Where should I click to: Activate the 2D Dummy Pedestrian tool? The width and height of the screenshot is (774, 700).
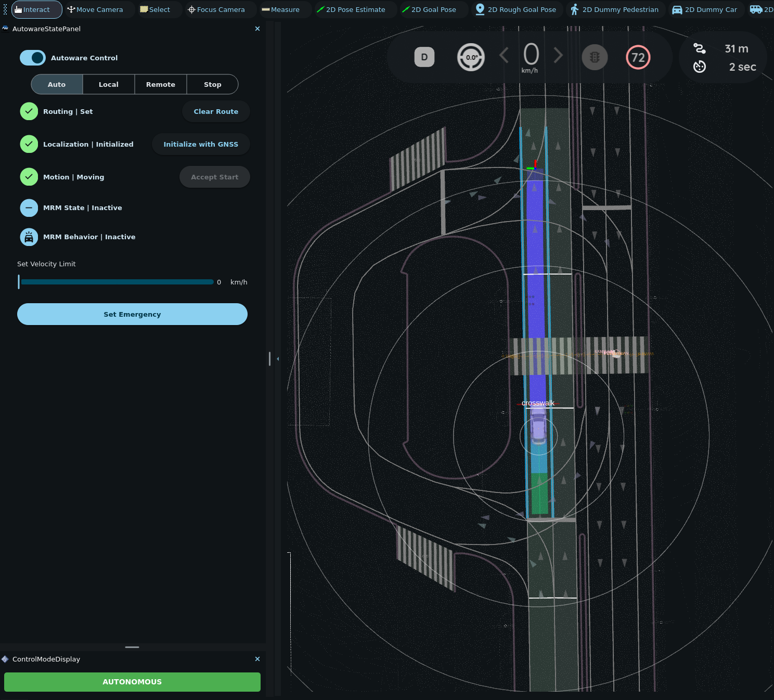(x=614, y=9)
